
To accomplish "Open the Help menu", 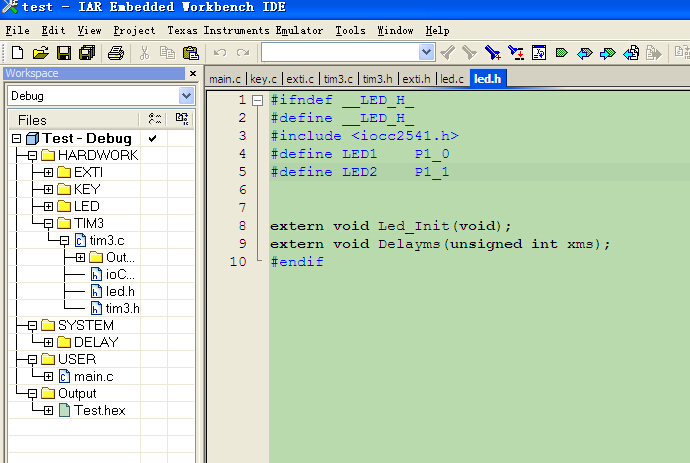I will click(437, 30).
